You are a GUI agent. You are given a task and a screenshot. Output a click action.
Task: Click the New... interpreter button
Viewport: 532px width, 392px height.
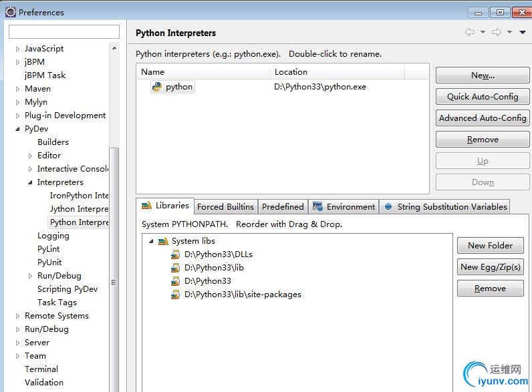[482, 75]
